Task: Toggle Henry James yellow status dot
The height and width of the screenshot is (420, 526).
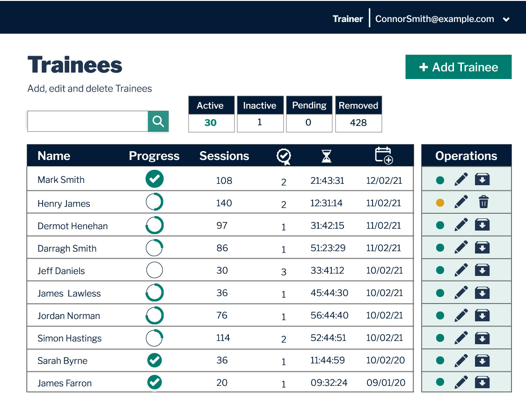Action: click(440, 203)
